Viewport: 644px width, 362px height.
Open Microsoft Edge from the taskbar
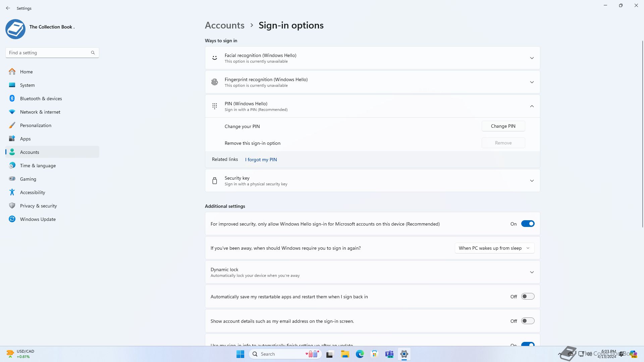(x=360, y=354)
